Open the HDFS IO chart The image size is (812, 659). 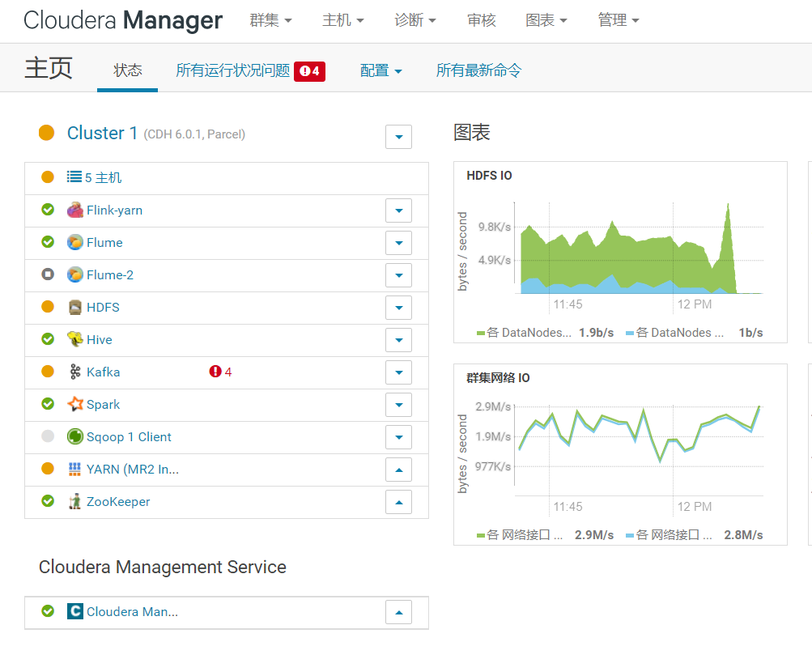(x=620, y=252)
